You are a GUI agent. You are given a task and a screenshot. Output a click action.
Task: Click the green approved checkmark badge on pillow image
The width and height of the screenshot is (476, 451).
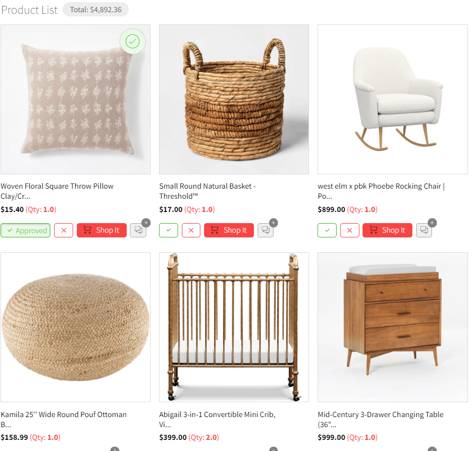(x=133, y=41)
